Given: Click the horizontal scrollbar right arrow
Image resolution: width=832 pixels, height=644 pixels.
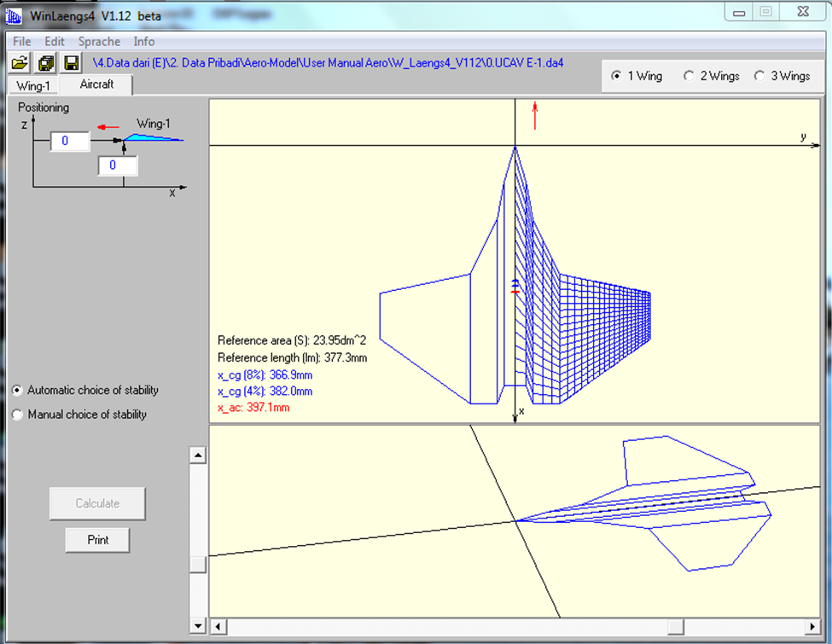Looking at the screenshot, I should 812,626.
